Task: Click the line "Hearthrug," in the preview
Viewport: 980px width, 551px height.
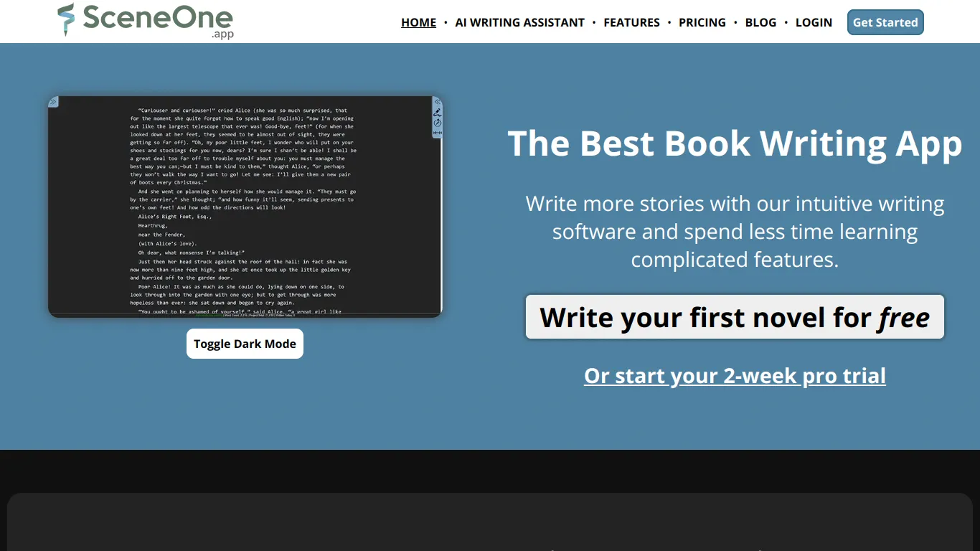Action: tap(153, 225)
